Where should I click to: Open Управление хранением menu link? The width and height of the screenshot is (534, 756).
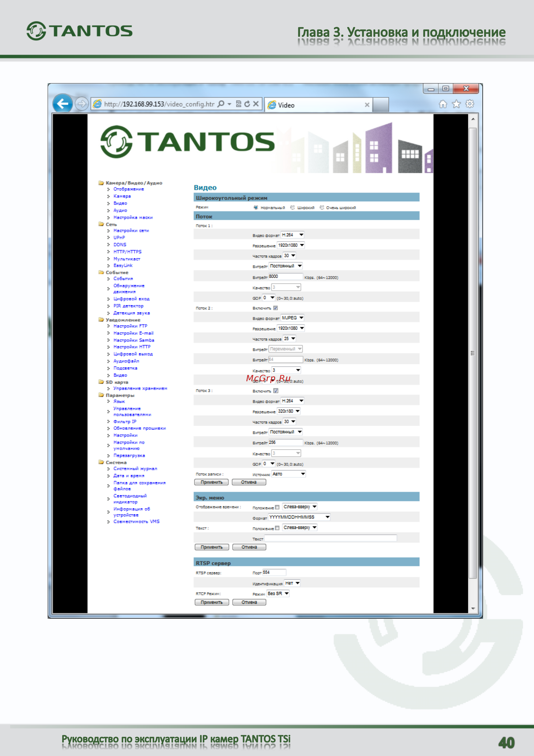140,388
